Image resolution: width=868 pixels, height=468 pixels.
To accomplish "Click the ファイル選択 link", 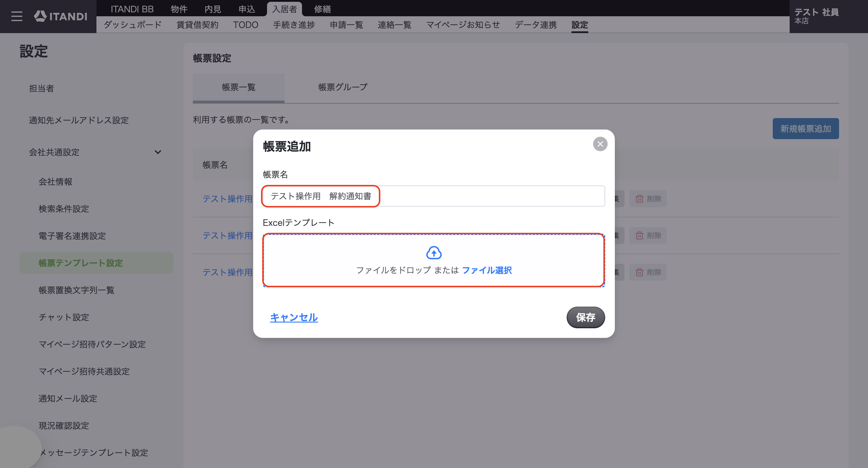I will coord(486,270).
